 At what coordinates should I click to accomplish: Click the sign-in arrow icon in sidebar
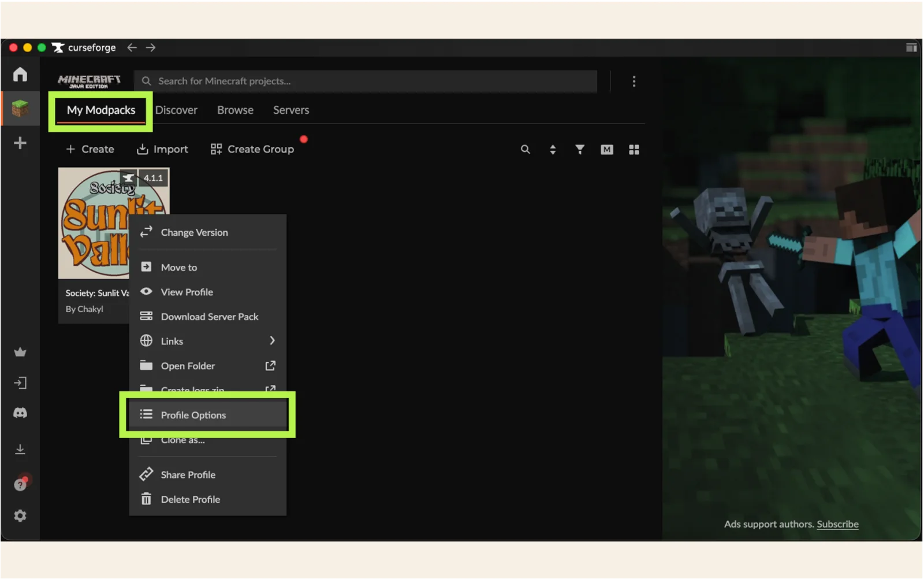[20, 383]
